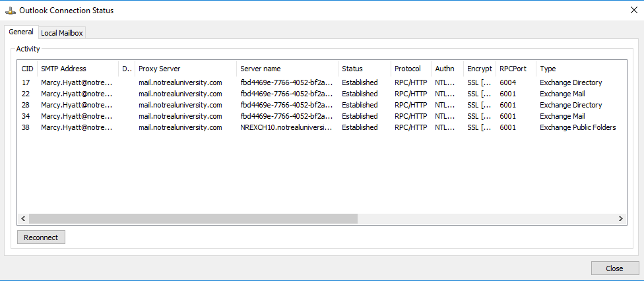Click the NTL... authn cell in CID 34 row
Image resolution: width=644 pixels, height=281 pixels.
tap(445, 116)
